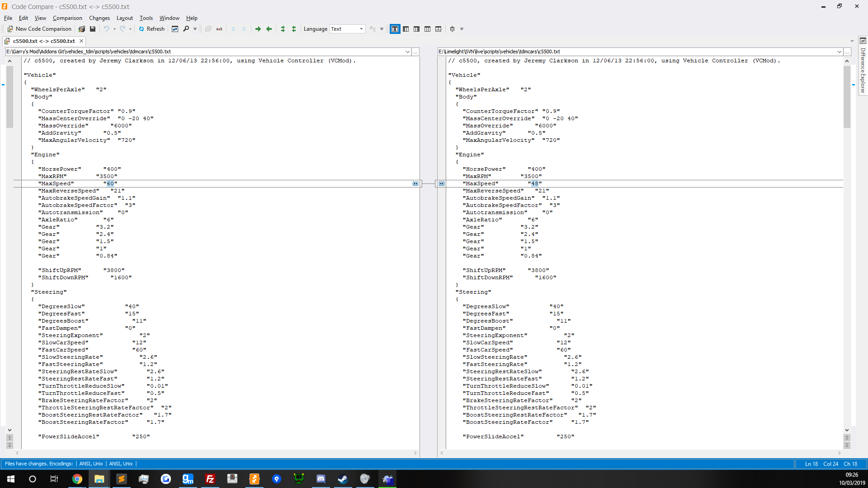Browse for right file with ellipsis button

coord(847,52)
